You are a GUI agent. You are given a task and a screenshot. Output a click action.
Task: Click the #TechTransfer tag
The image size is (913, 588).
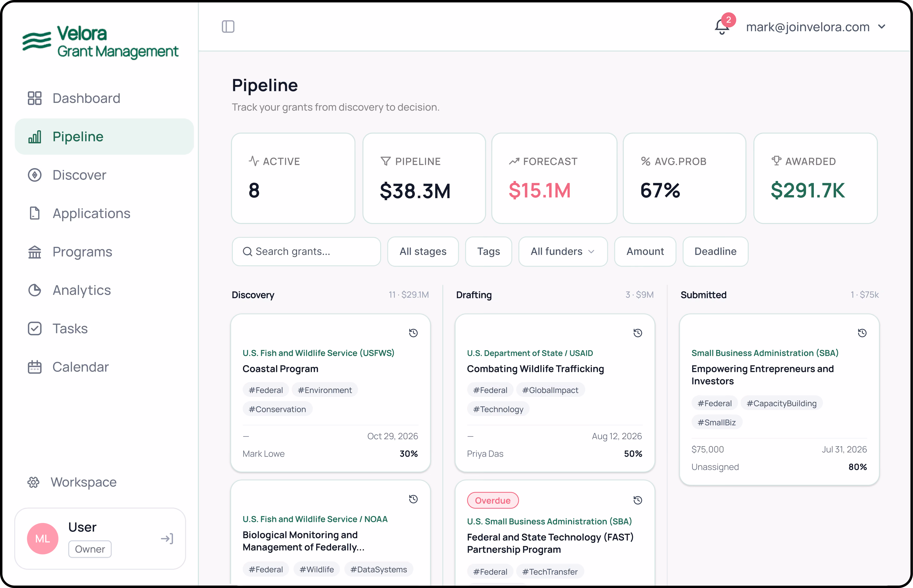[x=550, y=572]
